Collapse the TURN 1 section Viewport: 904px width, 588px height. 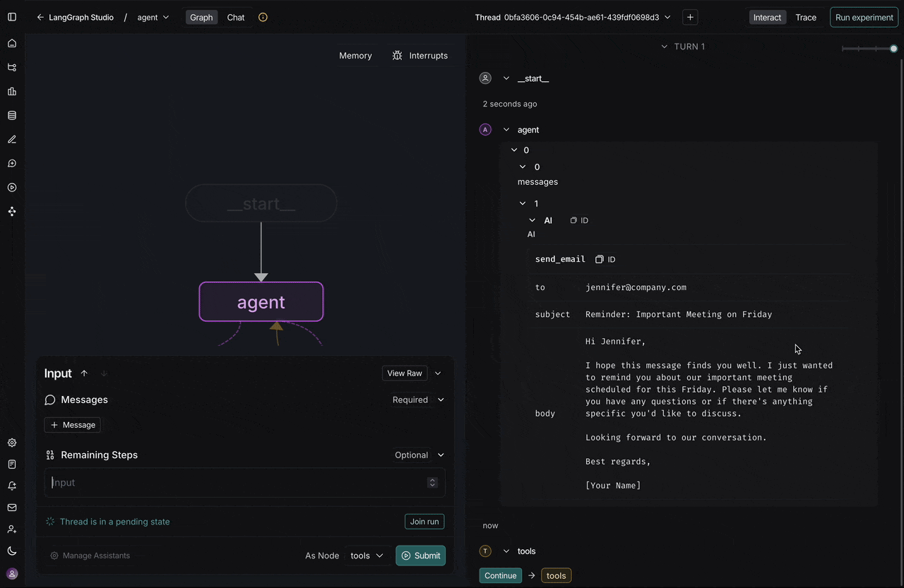click(x=664, y=47)
